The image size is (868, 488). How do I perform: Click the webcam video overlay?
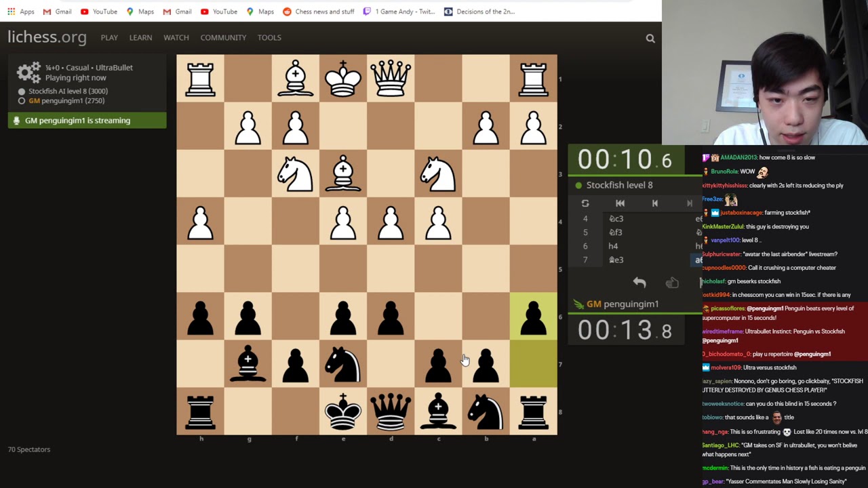765,73
